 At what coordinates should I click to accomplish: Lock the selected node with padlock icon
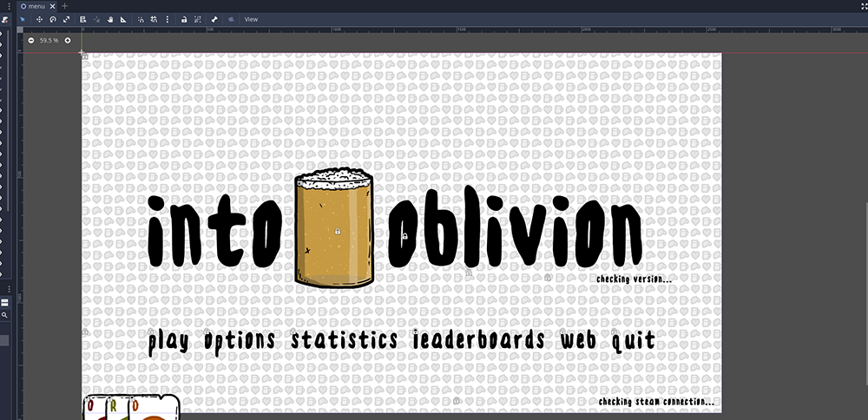[x=184, y=19]
